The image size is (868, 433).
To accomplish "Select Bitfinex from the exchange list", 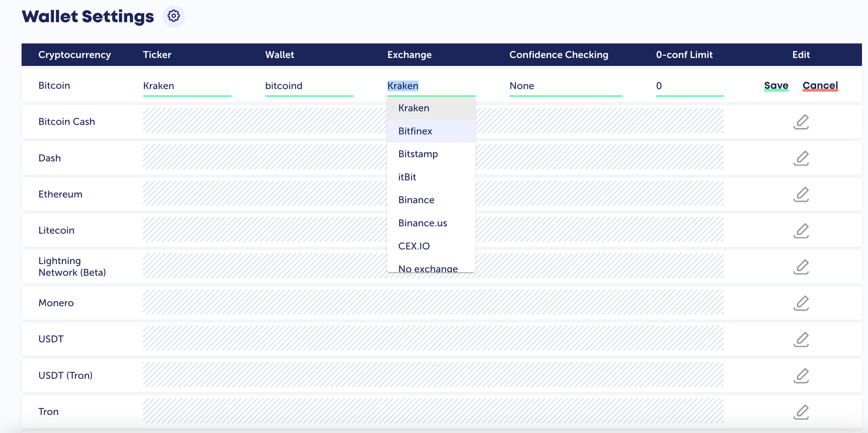I will click(415, 131).
